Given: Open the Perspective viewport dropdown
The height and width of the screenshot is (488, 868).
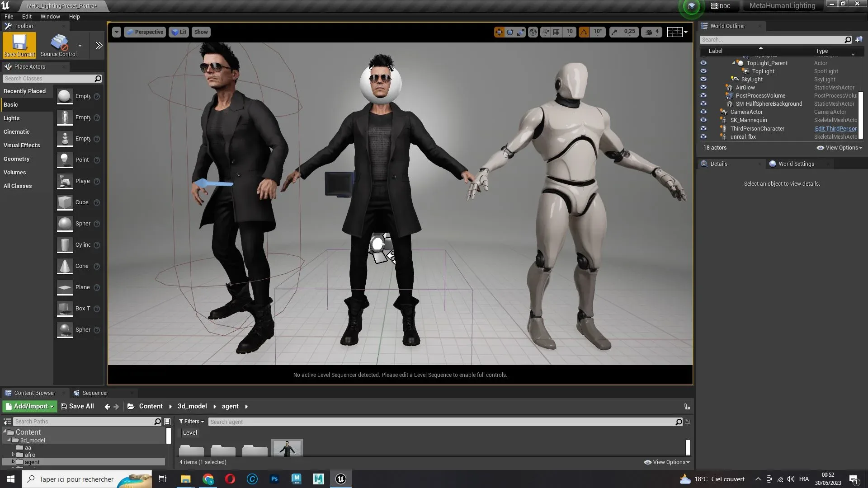Looking at the screenshot, I should pos(145,32).
